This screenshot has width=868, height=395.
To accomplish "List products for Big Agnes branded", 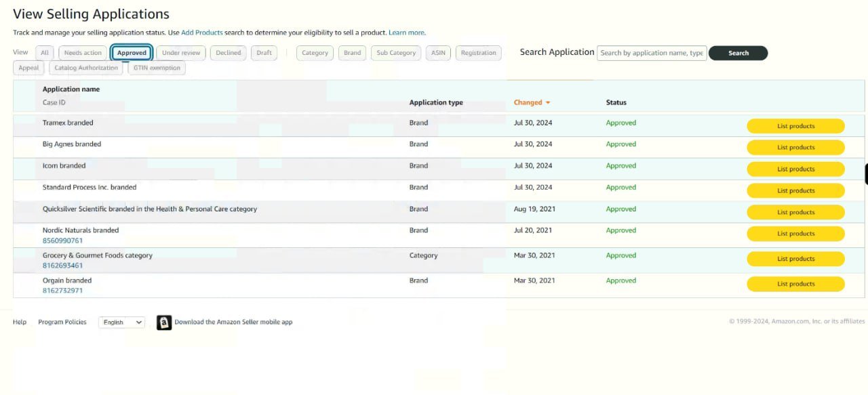I will coord(796,148).
